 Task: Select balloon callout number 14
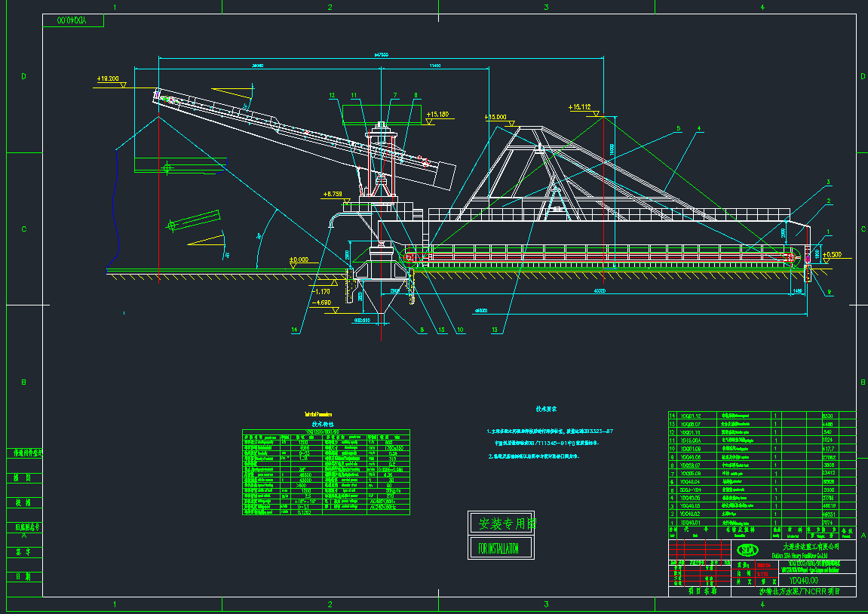point(295,330)
